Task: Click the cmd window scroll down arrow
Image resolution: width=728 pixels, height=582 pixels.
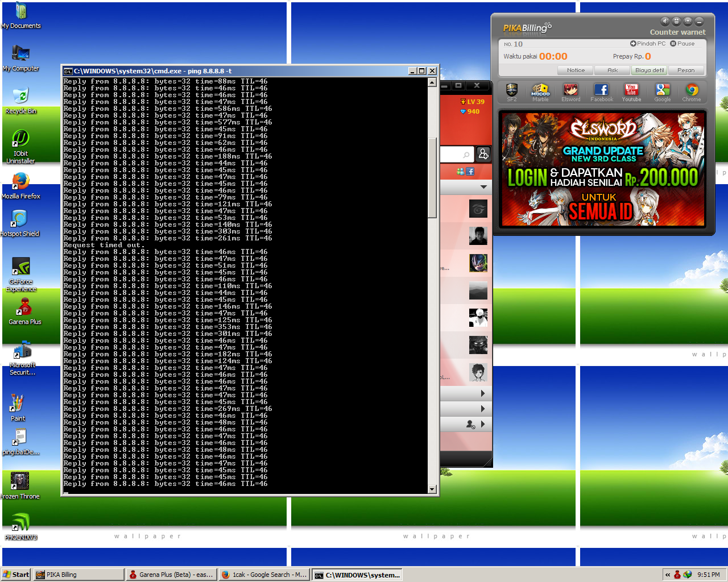Action: pos(432,489)
